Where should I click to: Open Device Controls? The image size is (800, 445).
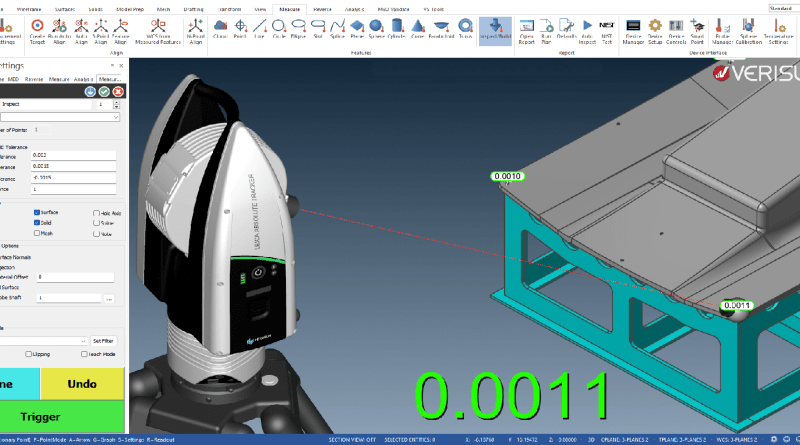tap(676, 32)
